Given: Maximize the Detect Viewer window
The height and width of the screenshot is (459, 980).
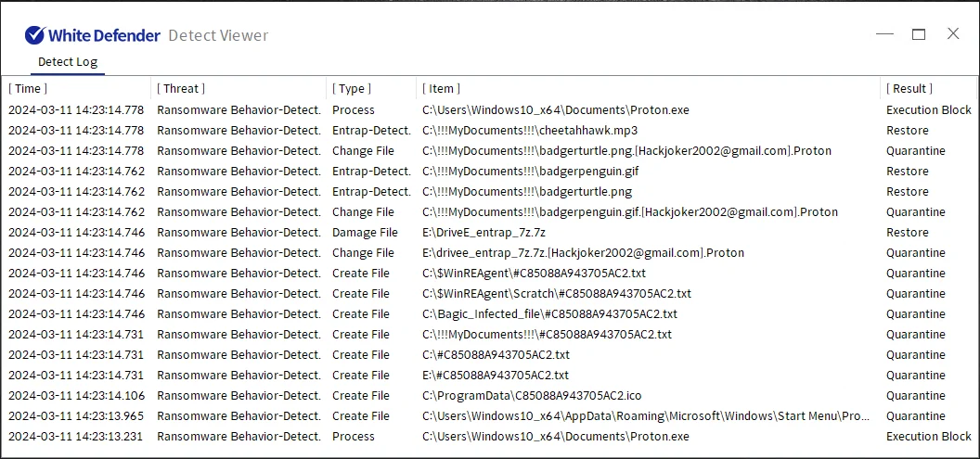Looking at the screenshot, I should (x=919, y=34).
